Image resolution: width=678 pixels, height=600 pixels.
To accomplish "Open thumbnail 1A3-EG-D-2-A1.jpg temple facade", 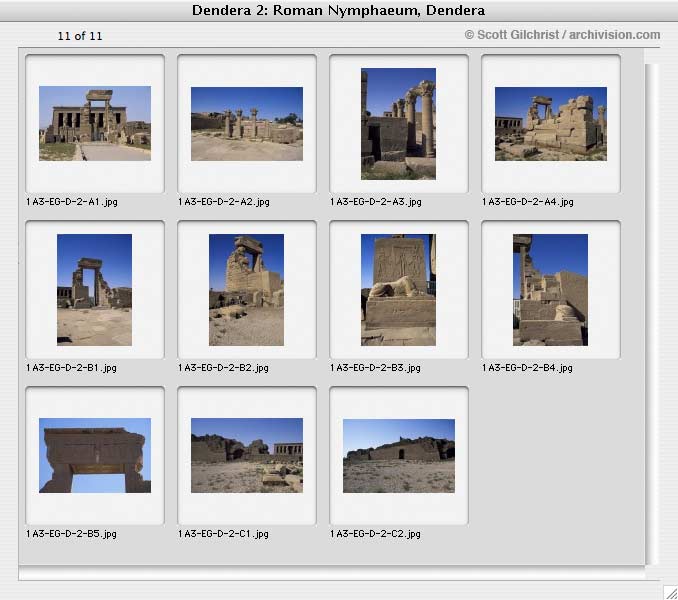I will click(x=95, y=123).
